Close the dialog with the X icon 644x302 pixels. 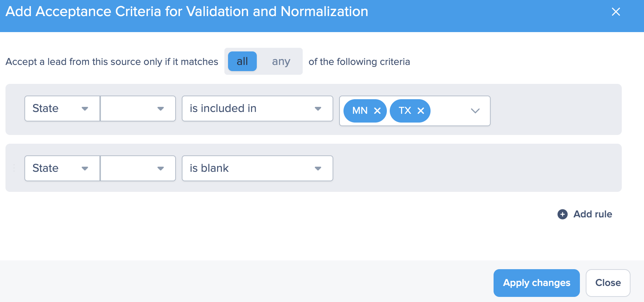click(616, 12)
